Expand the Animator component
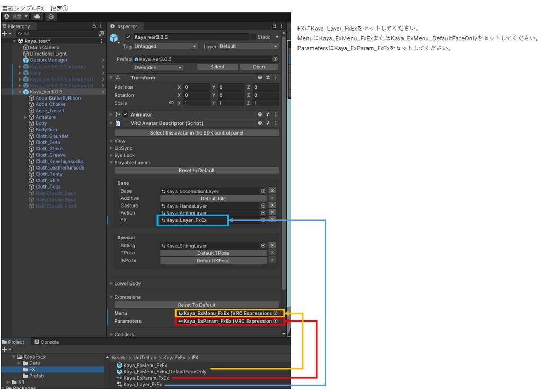 (111, 114)
